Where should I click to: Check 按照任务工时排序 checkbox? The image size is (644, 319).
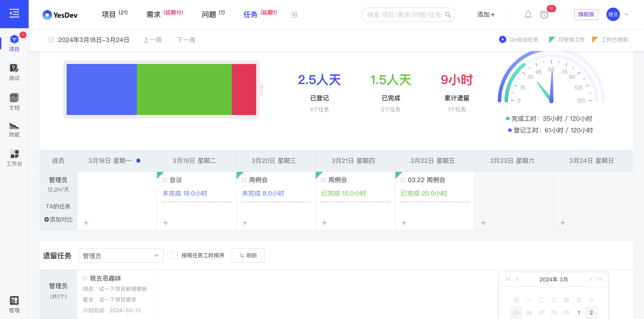tap(174, 255)
